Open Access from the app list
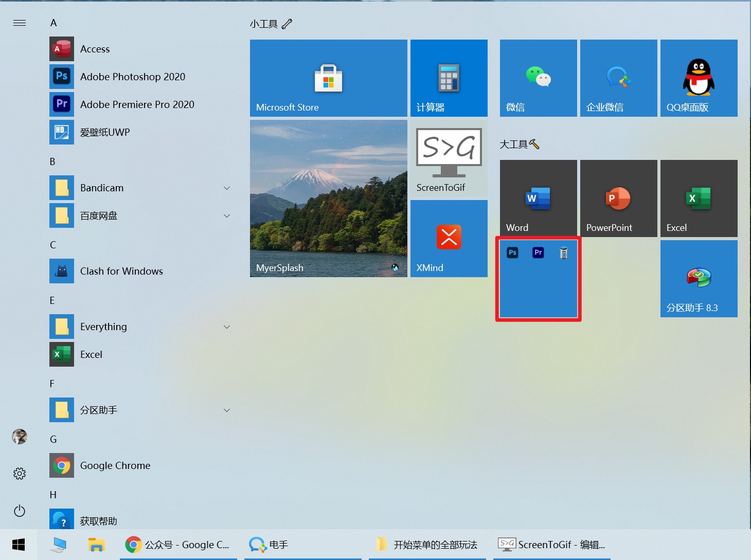Image resolution: width=751 pixels, height=560 pixels. pos(140,49)
